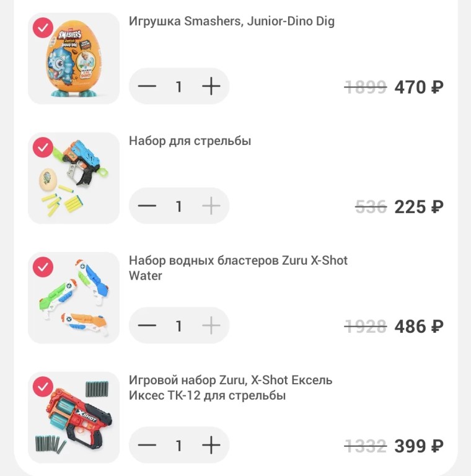
Task: Decrease quantity of X-Shot Excel TK-12
Action: (x=147, y=445)
